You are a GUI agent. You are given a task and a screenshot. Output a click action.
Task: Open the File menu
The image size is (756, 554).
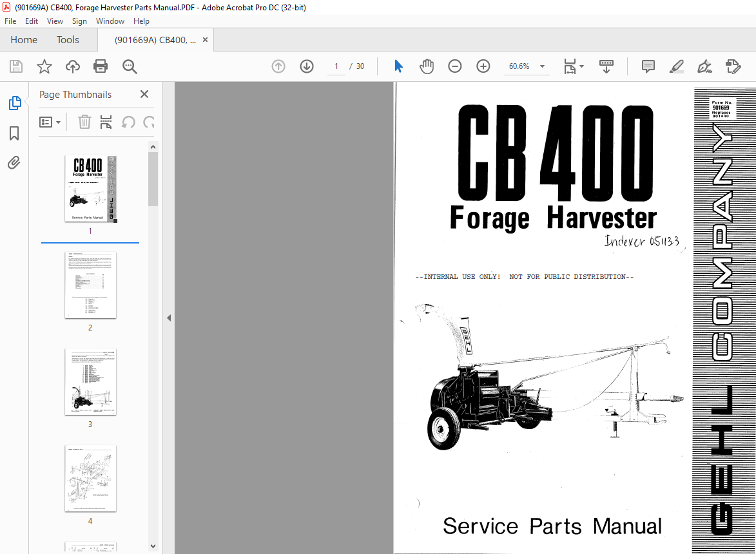click(x=10, y=21)
